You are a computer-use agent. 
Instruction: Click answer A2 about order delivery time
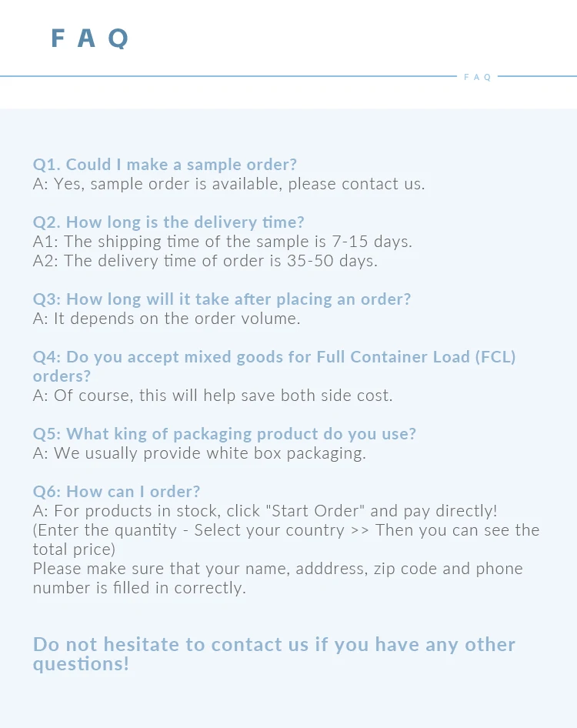coord(205,261)
